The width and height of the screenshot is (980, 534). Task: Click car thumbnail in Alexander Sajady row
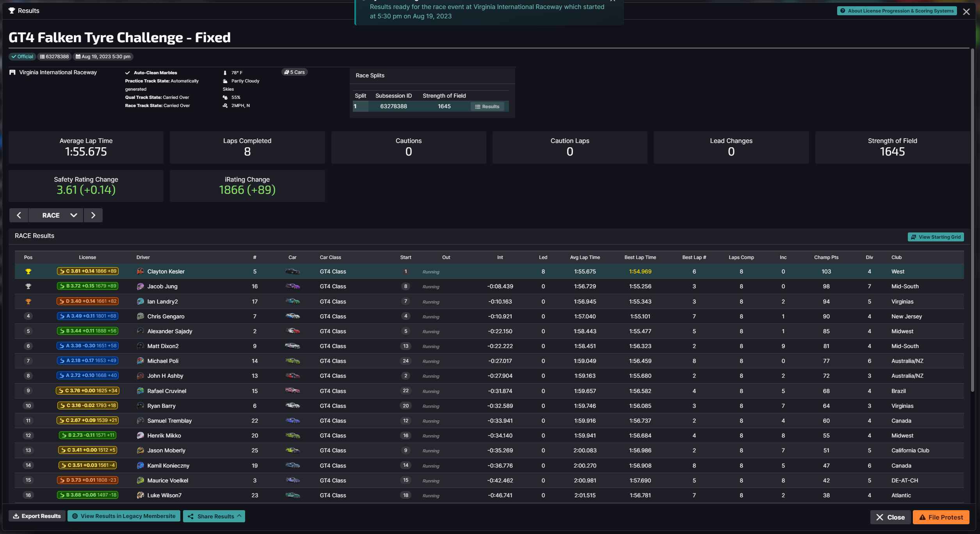click(292, 331)
